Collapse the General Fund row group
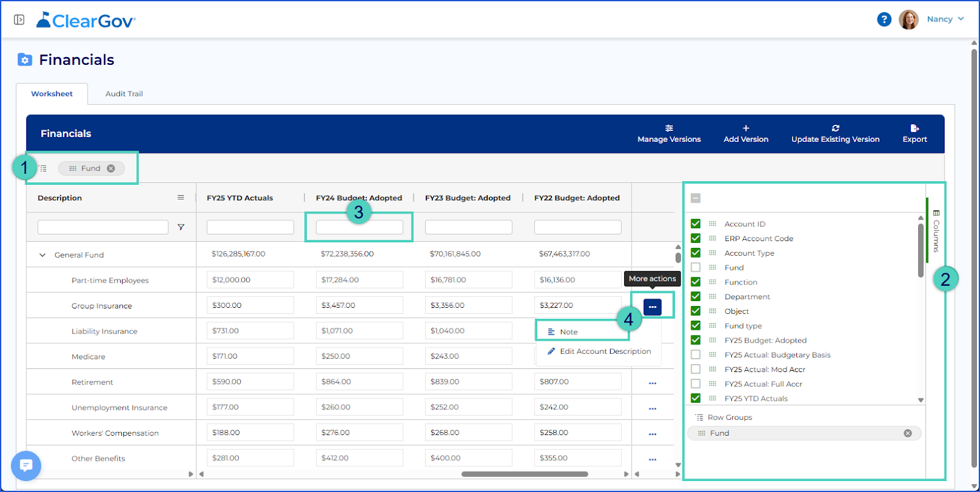Screen dimensions: 980x492 (42, 255)
